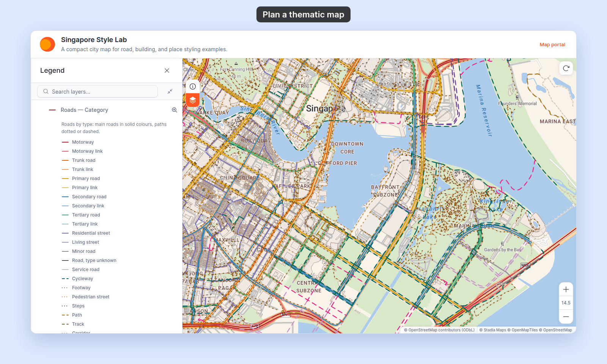Viewport: 607px width, 364px height.
Task: Reset map rotation with refresh icon
Action: coord(566,68)
